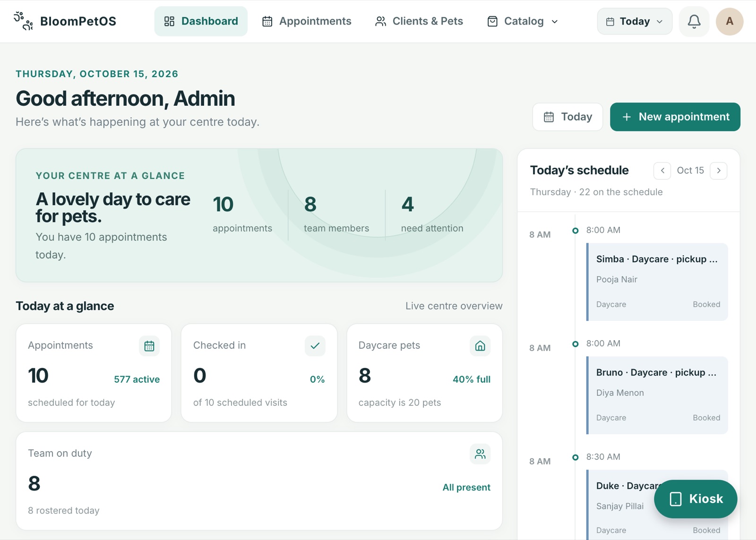Navigate to Clients & Pets
Image resolution: width=756 pixels, height=540 pixels.
419,21
